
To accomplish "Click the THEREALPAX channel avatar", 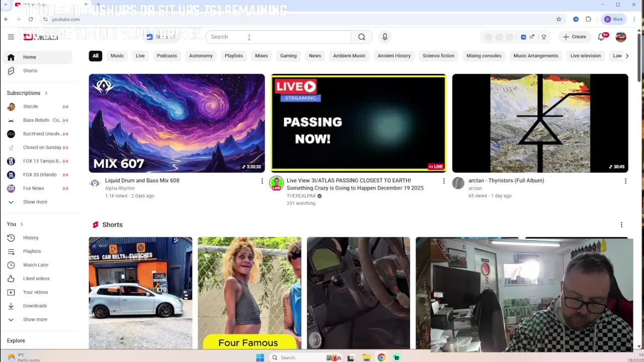I will [x=276, y=183].
